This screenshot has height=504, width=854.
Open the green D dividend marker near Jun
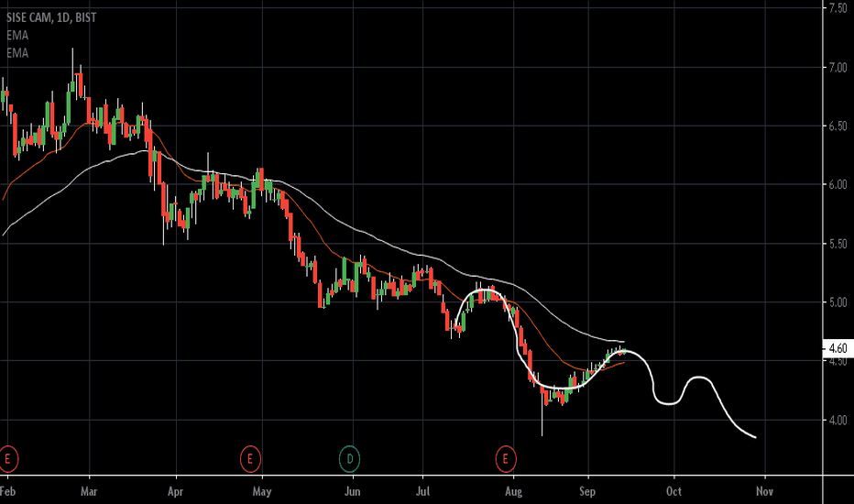(350, 459)
